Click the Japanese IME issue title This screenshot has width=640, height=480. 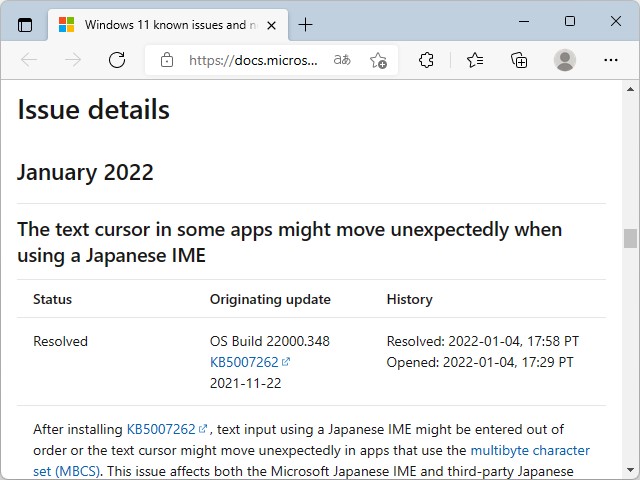[290, 242]
